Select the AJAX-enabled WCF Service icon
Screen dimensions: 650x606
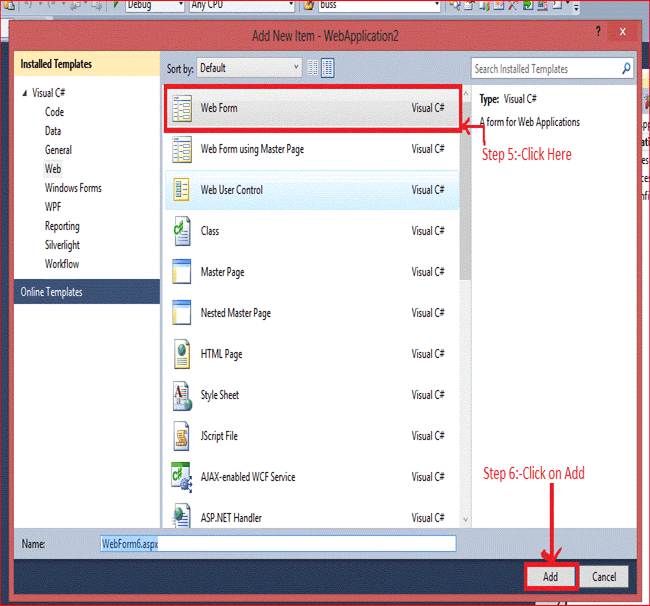pyautogui.click(x=182, y=477)
